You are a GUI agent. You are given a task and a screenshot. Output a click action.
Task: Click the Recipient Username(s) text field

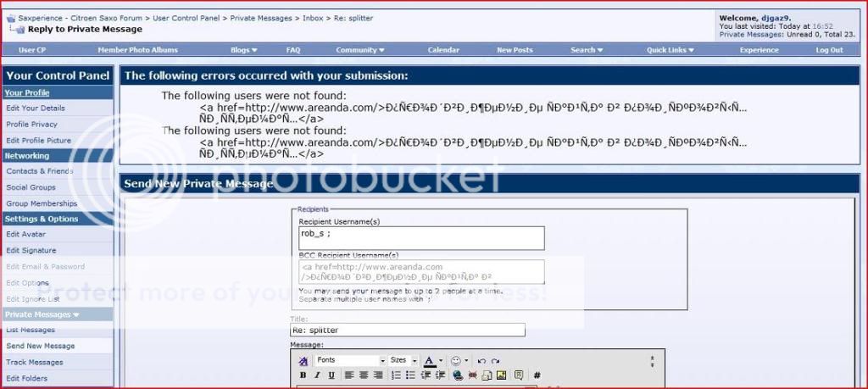pyautogui.click(x=420, y=237)
